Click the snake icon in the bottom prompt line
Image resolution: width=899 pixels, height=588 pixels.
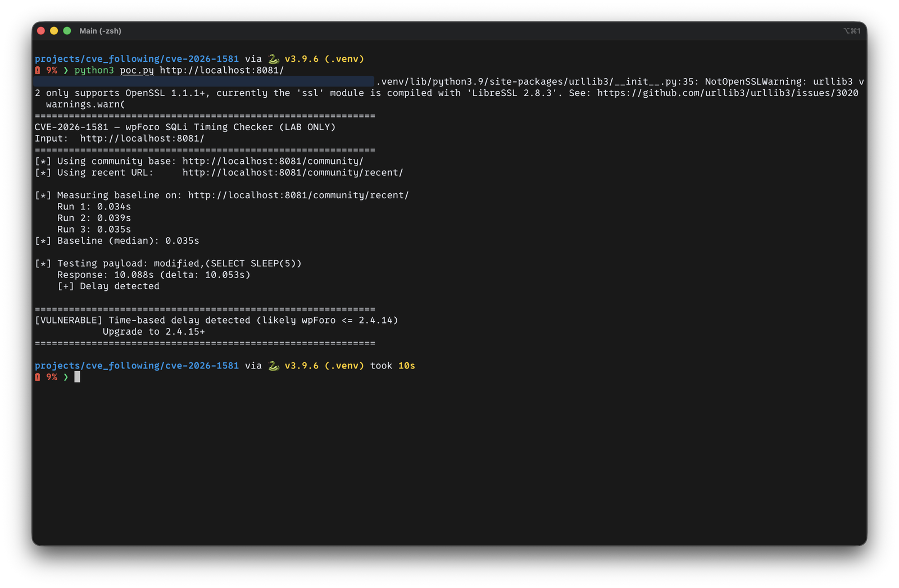click(x=274, y=366)
